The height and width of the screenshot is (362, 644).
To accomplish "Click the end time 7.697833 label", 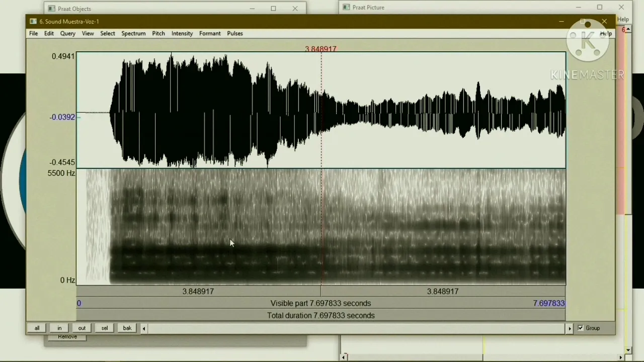I will click(x=549, y=304).
